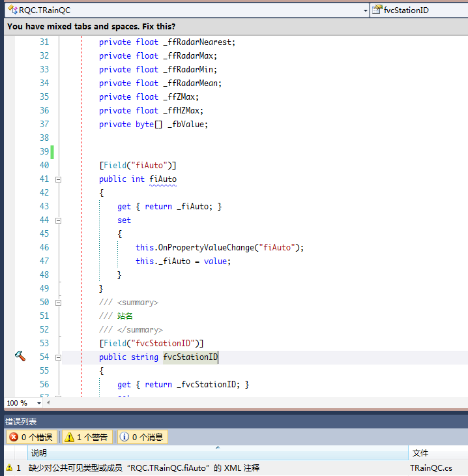Click the fiAuto identifier with squiggly underline

click(x=163, y=179)
